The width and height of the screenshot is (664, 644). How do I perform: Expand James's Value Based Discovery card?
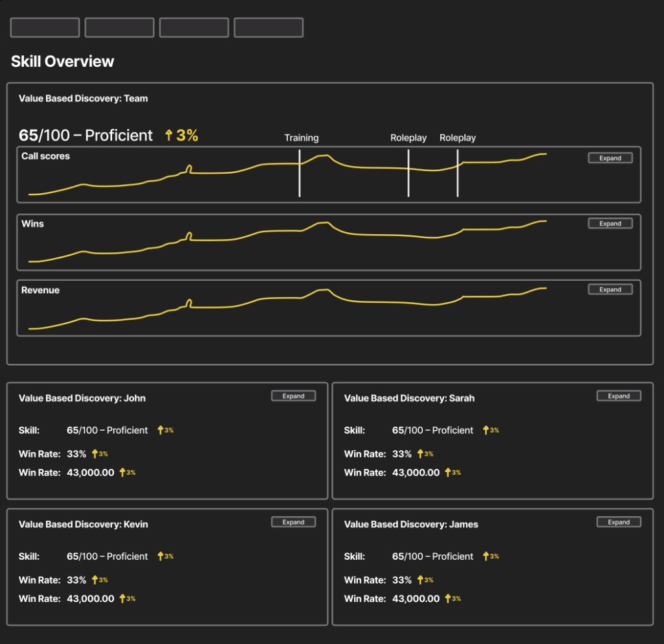click(619, 522)
